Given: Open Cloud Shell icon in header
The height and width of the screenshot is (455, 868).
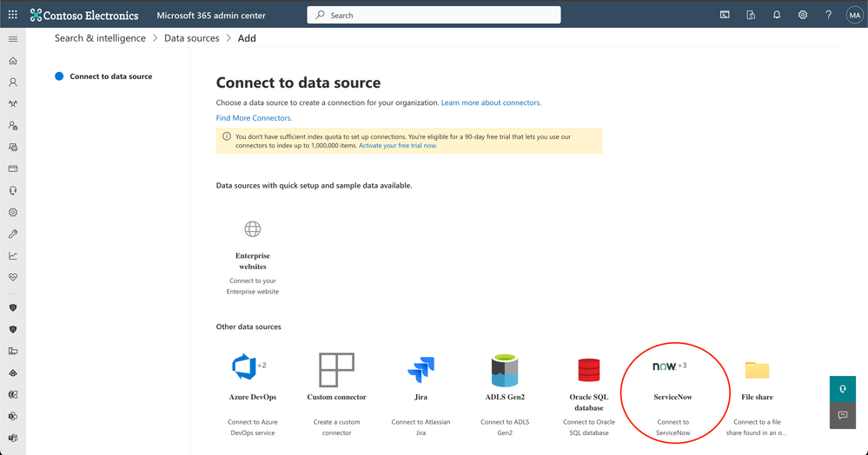Looking at the screenshot, I should [x=725, y=15].
